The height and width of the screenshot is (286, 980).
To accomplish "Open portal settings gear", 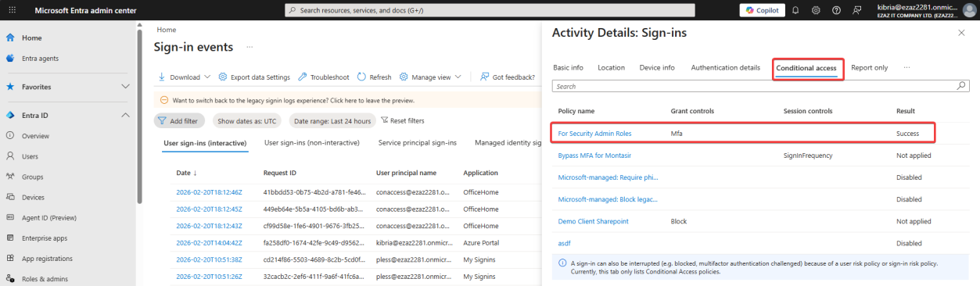I will pyautogui.click(x=816, y=10).
